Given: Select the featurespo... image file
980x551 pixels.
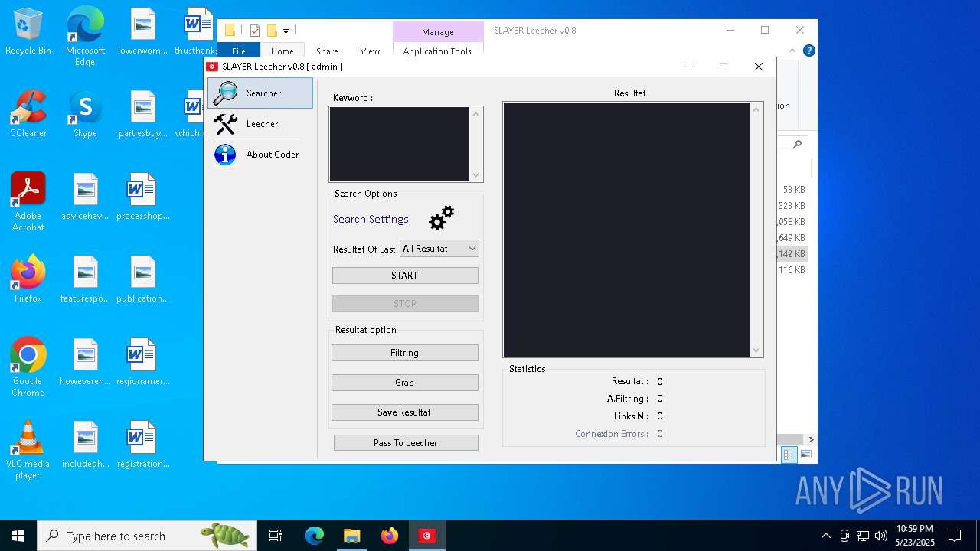Looking at the screenshot, I should point(85,280).
